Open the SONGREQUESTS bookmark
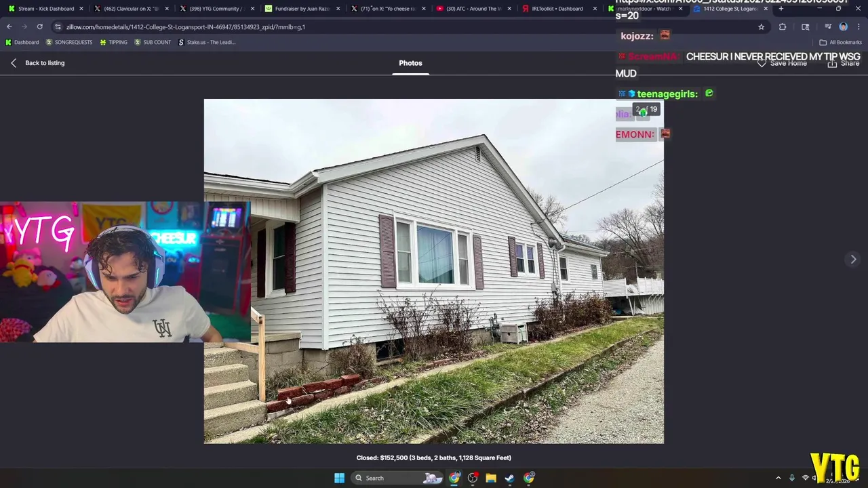Viewport: 868px width, 488px height. (x=69, y=42)
